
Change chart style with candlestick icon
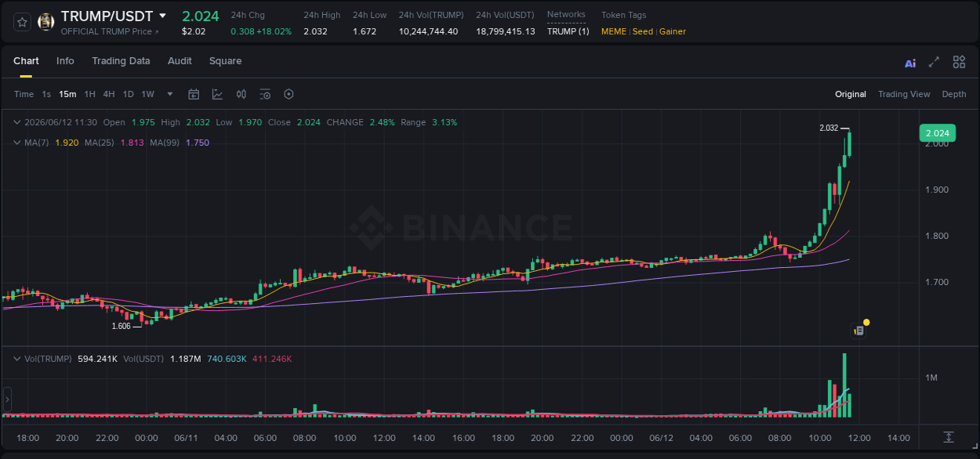point(241,94)
